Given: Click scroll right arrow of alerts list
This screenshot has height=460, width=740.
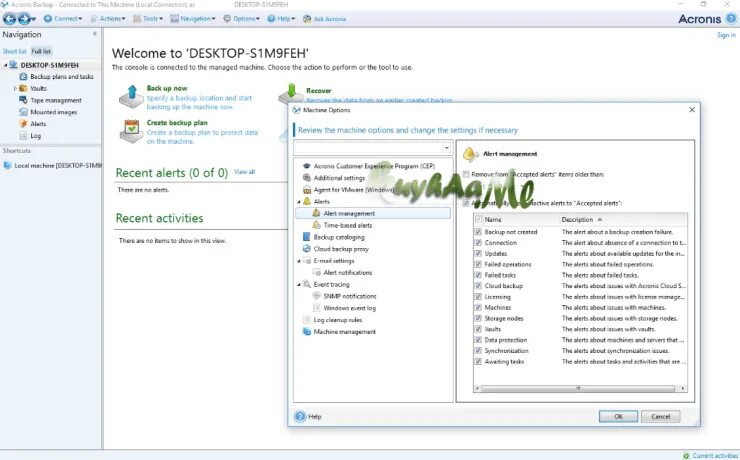Looking at the screenshot, I should (682, 388).
